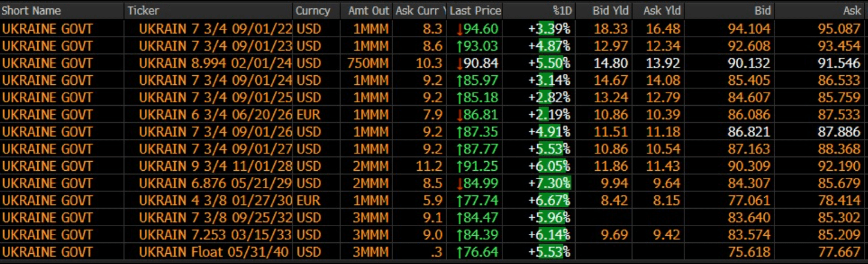Select ticker UKRAIN 7 3/4 09/01/27
The image size is (868, 264).
[215, 149]
